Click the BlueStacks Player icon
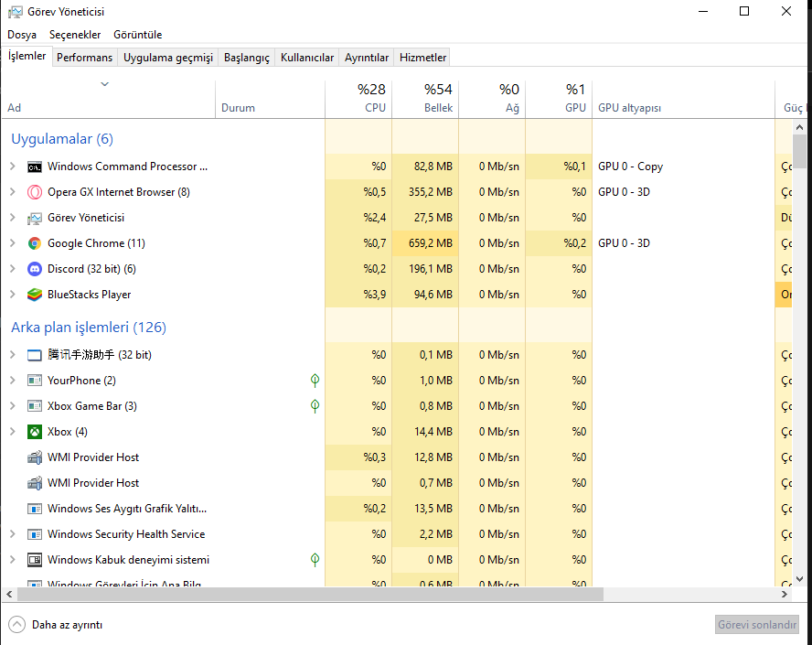 click(34, 295)
